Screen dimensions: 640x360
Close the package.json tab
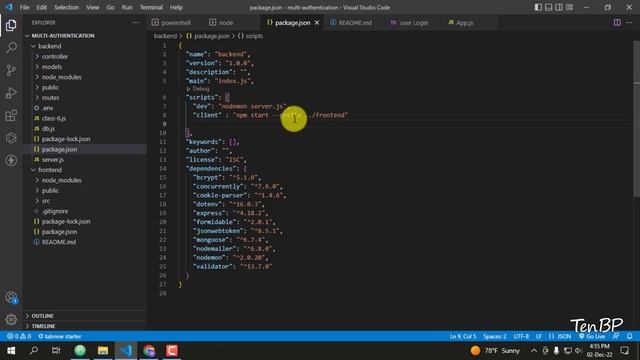(x=317, y=23)
